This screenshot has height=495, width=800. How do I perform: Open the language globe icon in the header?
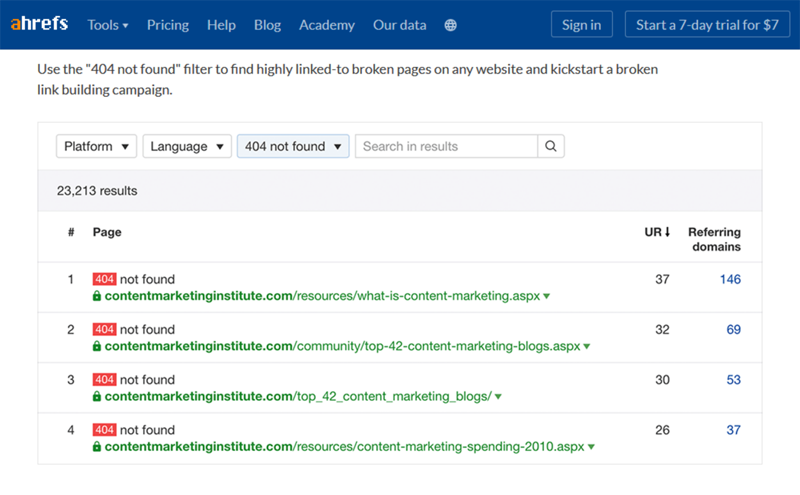[451, 25]
